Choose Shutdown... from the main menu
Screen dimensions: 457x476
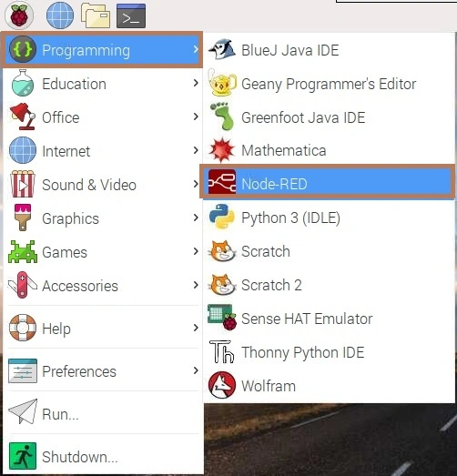102,456
